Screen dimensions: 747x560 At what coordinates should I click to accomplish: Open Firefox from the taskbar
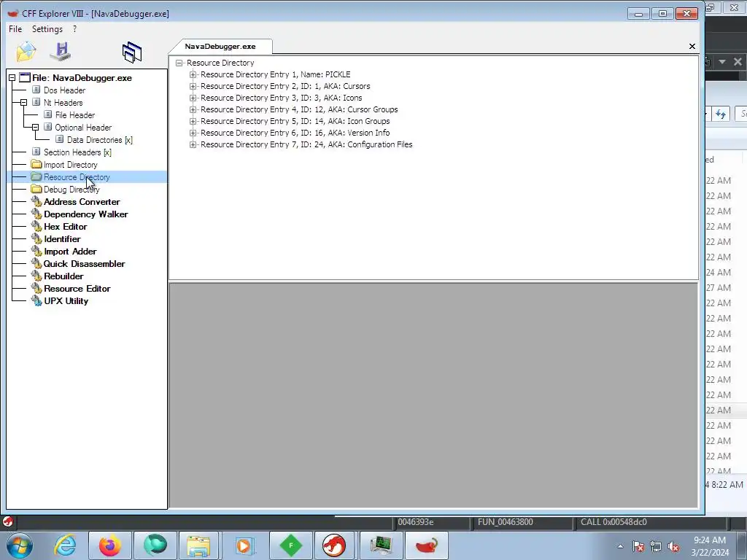tap(110, 545)
